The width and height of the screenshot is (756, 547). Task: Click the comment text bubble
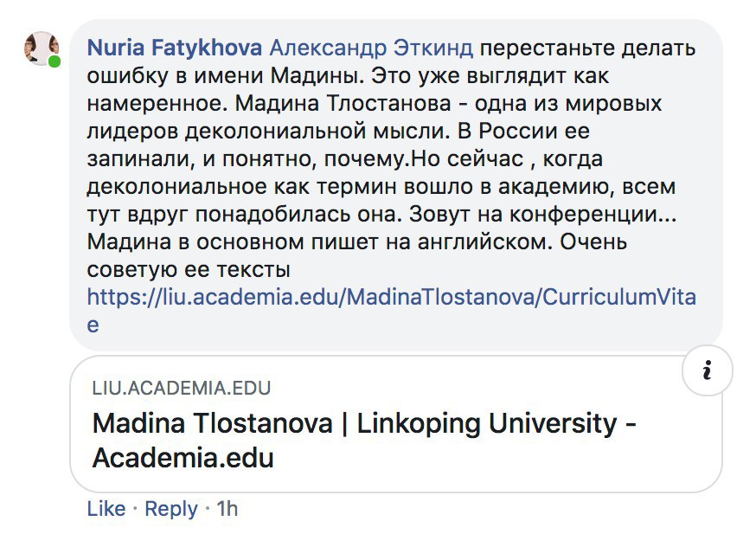point(396,185)
